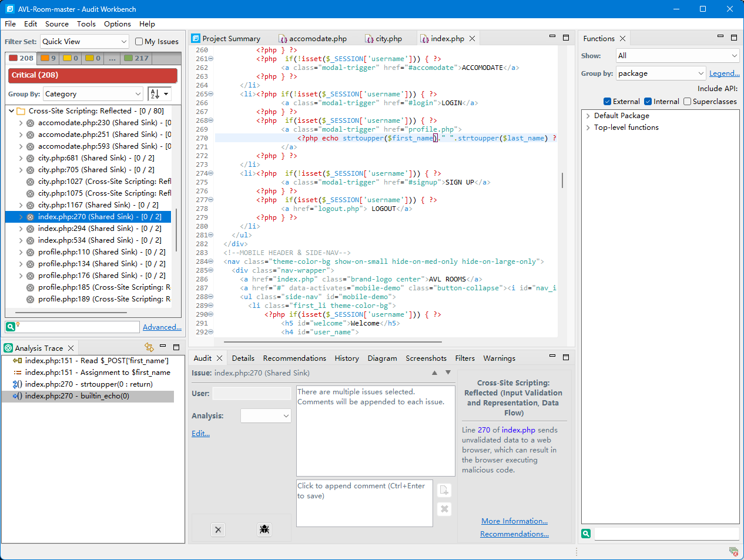Enable the My Issues checkbox
Viewport: 744px width, 560px height.
click(139, 42)
